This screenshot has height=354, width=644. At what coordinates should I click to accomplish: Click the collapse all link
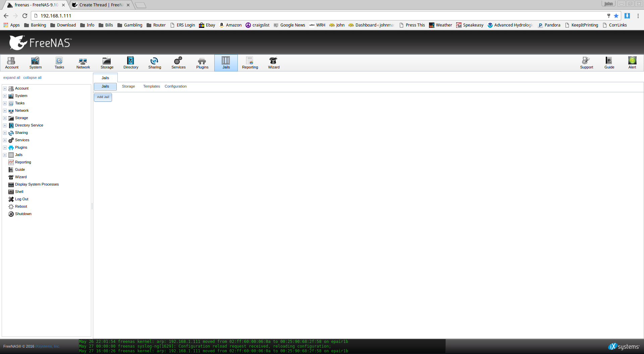pyautogui.click(x=32, y=78)
